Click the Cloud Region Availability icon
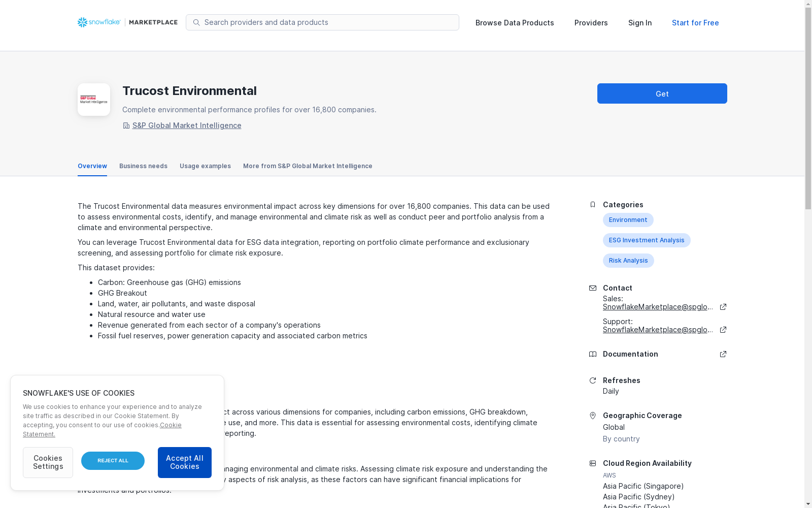The width and height of the screenshot is (812, 508). click(592, 463)
